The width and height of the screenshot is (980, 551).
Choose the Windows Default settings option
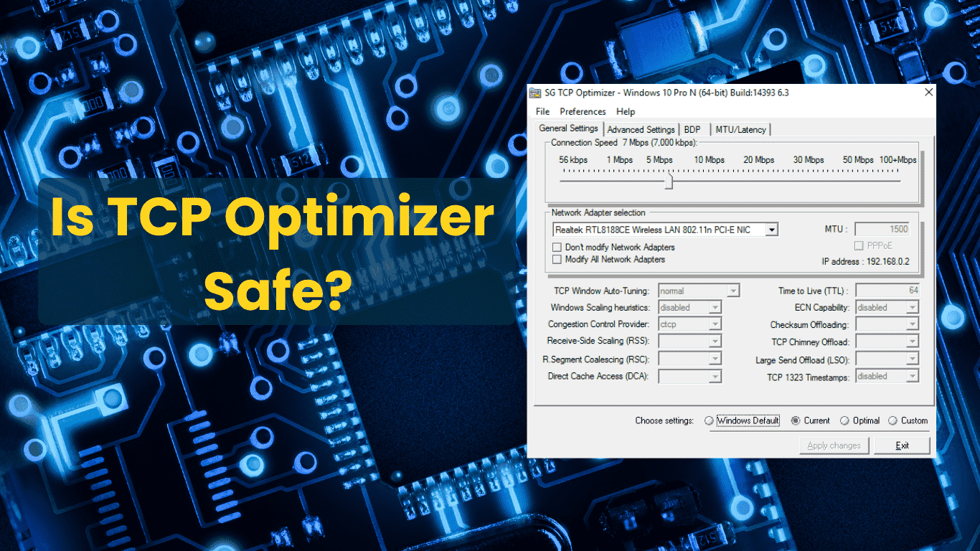coord(710,420)
